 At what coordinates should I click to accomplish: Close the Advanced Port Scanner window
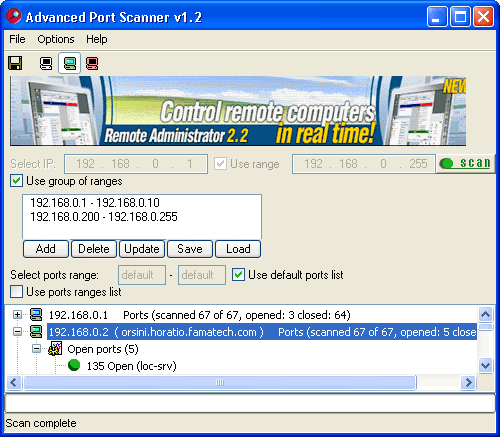pyautogui.click(x=483, y=17)
